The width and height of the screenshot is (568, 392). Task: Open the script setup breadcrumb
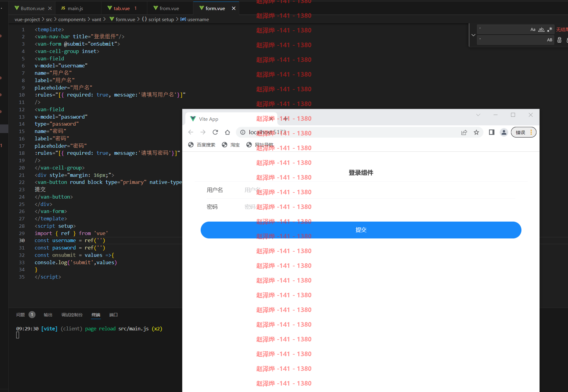[158, 19]
